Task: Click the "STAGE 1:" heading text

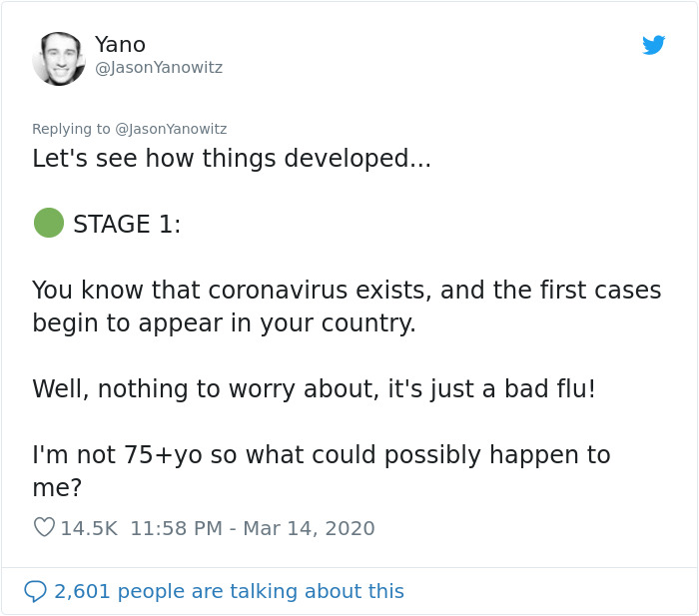Action: point(127,225)
